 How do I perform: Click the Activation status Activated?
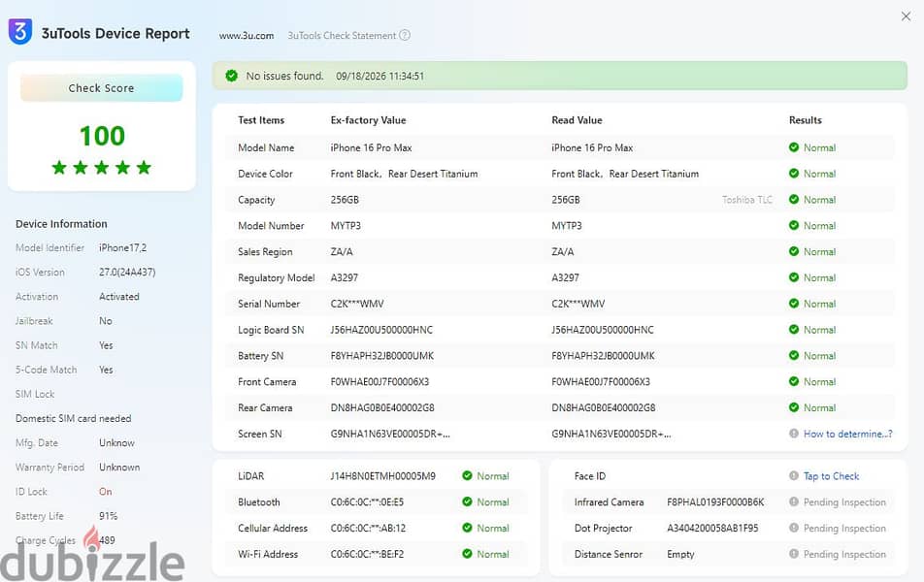(x=119, y=296)
